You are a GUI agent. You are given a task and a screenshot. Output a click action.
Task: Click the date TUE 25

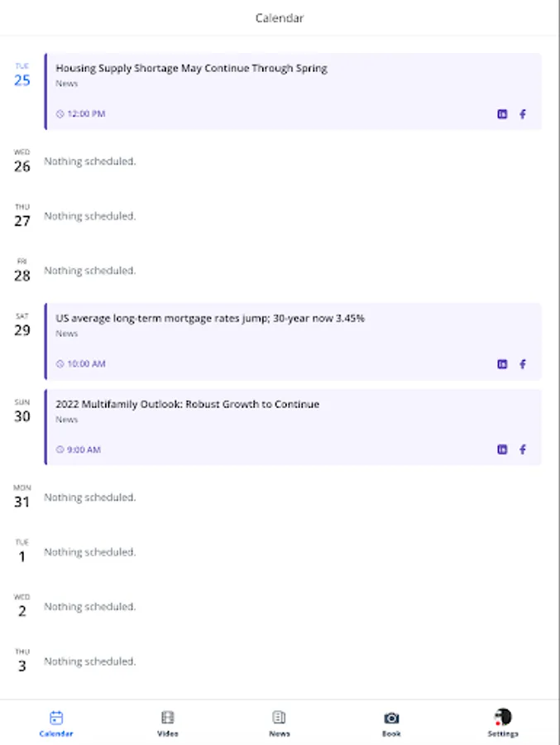click(22, 74)
